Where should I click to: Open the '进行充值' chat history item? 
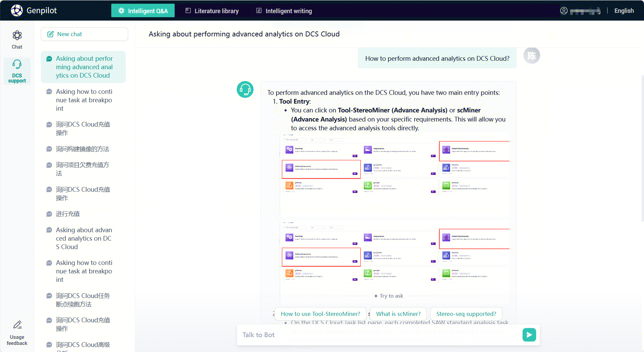point(68,214)
